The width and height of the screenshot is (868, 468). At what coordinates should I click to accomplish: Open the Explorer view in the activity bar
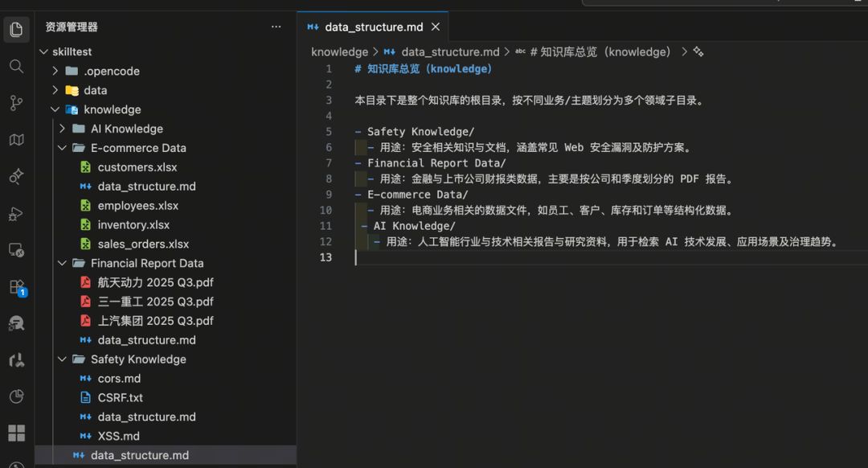[x=17, y=29]
